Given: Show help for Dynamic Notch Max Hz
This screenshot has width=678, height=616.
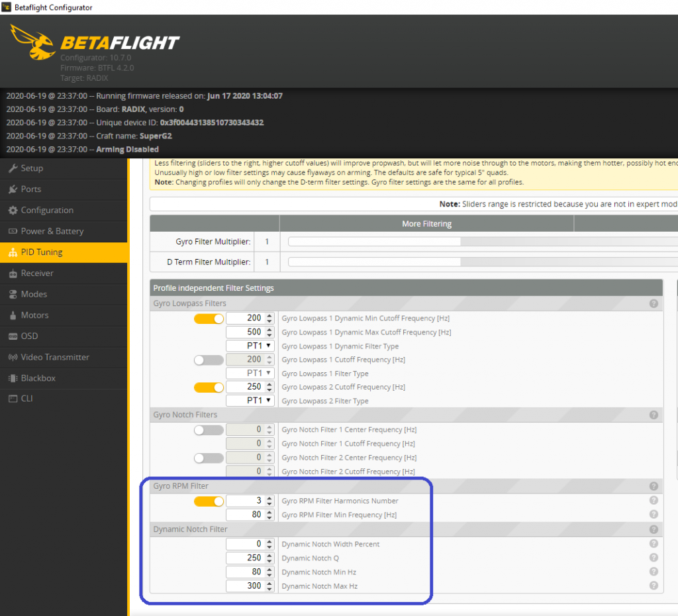Looking at the screenshot, I should click(654, 586).
